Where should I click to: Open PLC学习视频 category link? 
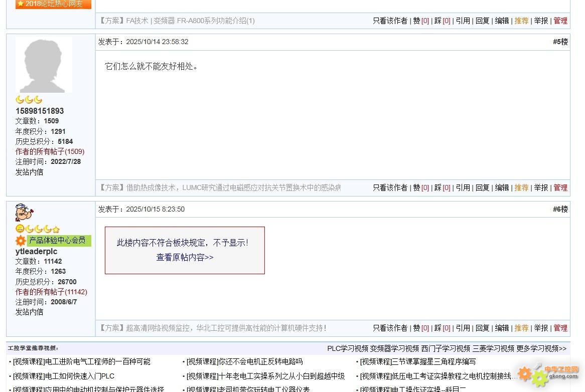coord(347,348)
